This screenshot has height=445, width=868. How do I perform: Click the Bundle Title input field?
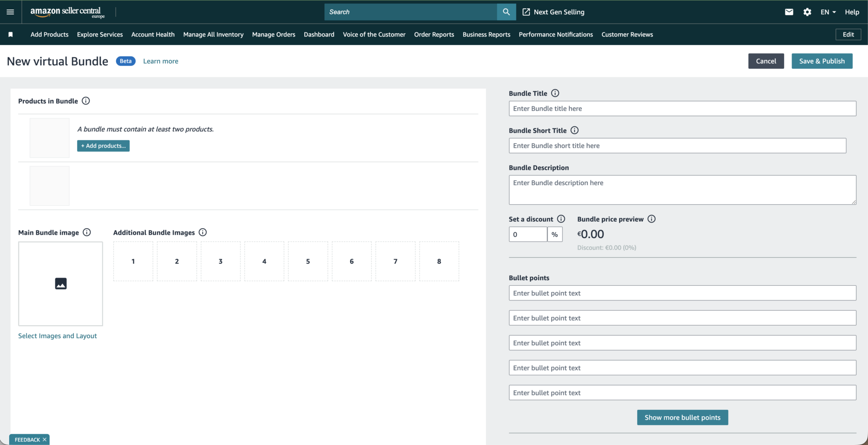coord(682,108)
